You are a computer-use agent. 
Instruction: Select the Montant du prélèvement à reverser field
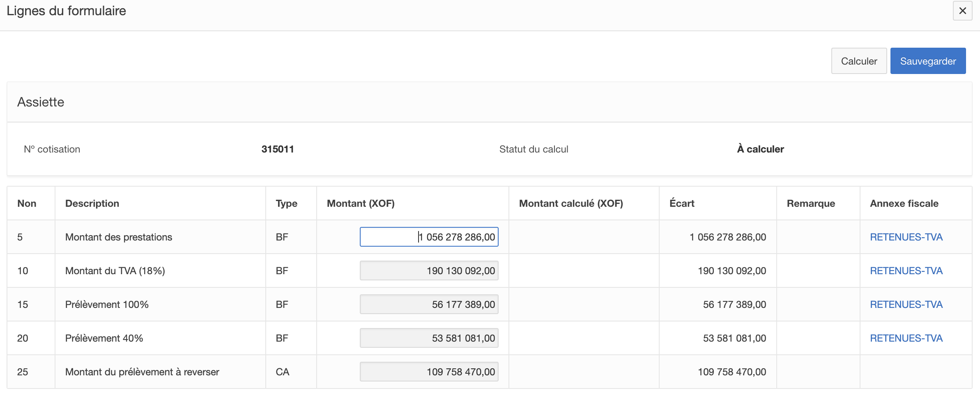429,372
